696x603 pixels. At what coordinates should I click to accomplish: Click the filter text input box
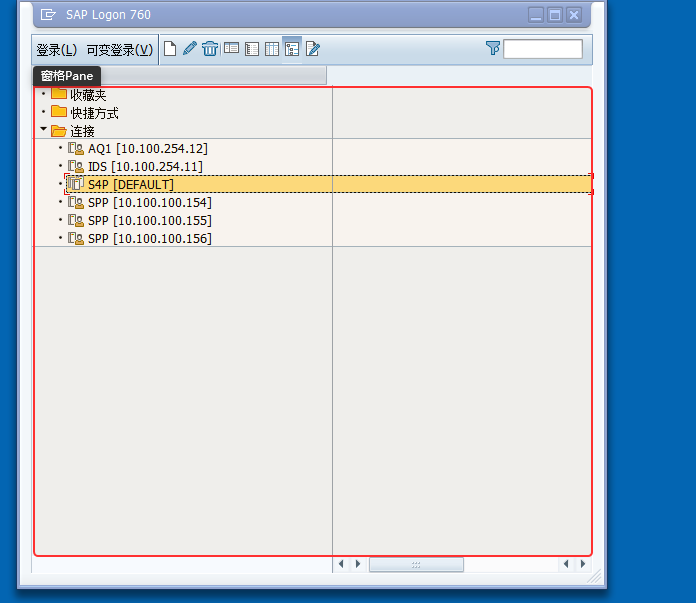tap(543, 49)
